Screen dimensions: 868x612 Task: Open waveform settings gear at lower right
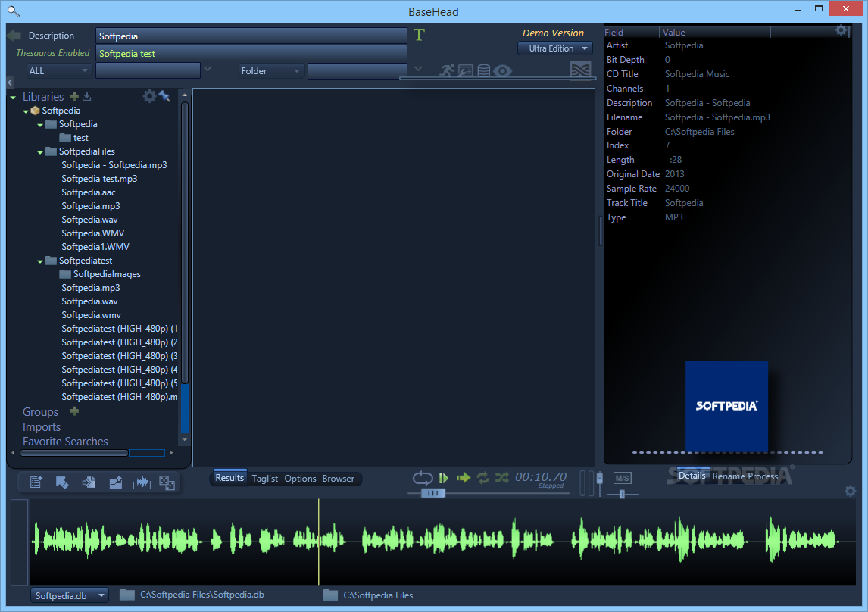tap(851, 491)
